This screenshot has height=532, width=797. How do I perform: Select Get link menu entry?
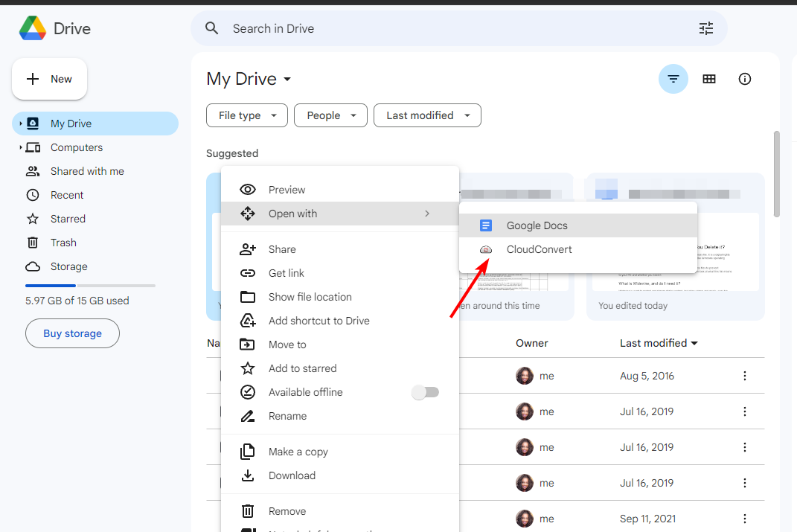(x=340, y=273)
